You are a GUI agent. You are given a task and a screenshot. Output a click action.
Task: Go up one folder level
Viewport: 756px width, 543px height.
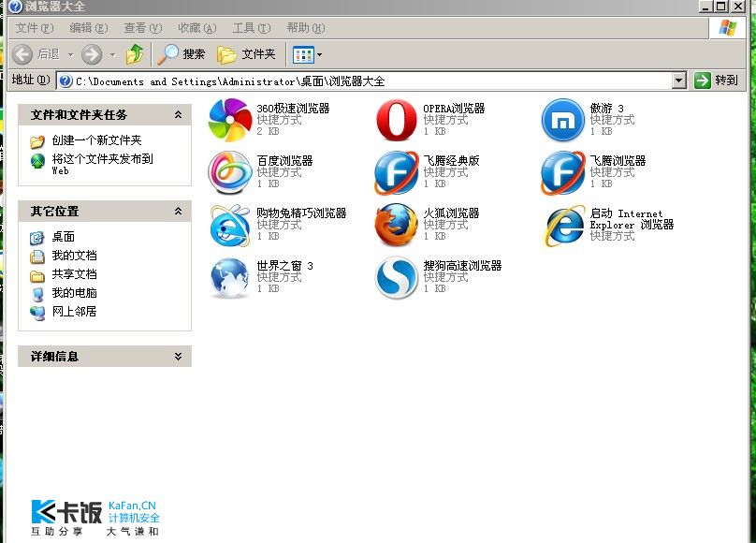click(x=135, y=54)
